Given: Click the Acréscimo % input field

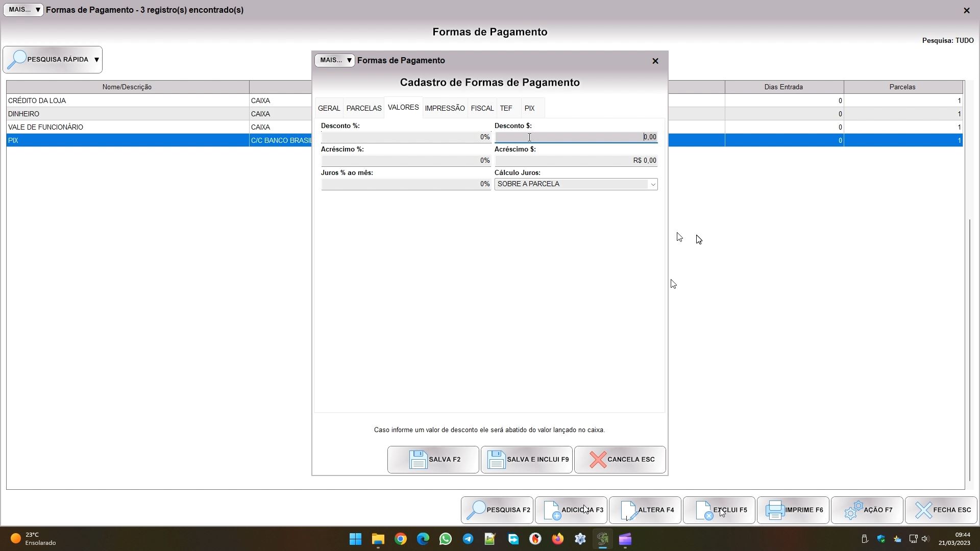Looking at the screenshot, I should pyautogui.click(x=405, y=161).
